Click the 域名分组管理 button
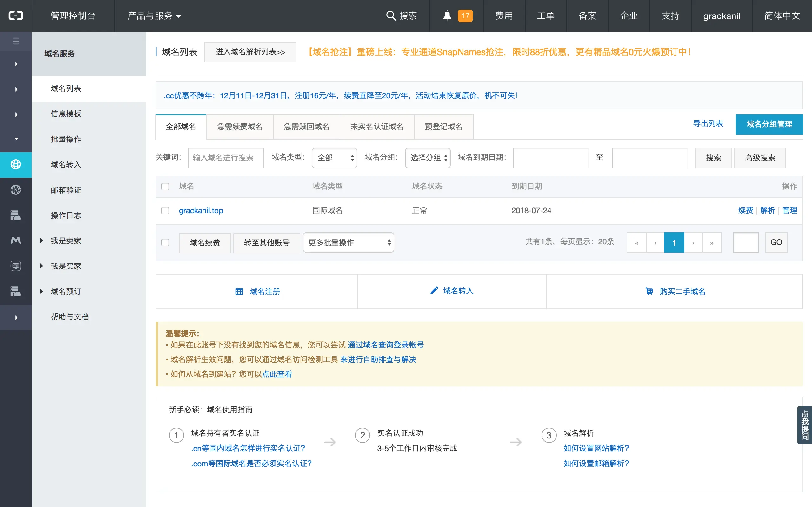This screenshot has height=507, width=812. 769,124
